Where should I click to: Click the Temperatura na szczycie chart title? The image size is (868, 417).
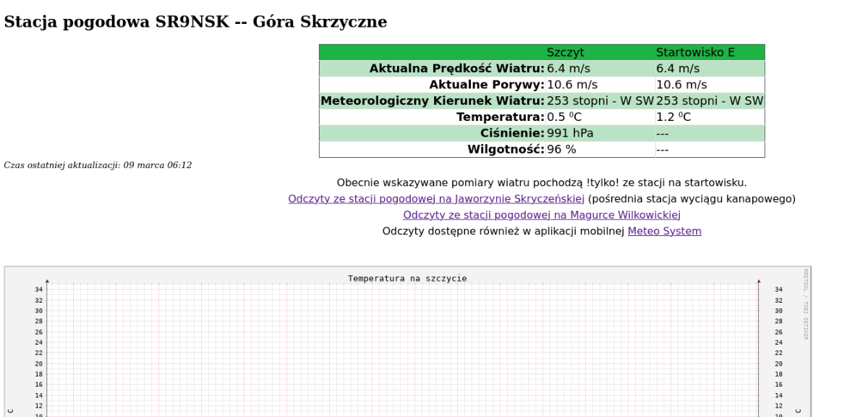click(407, 279)
